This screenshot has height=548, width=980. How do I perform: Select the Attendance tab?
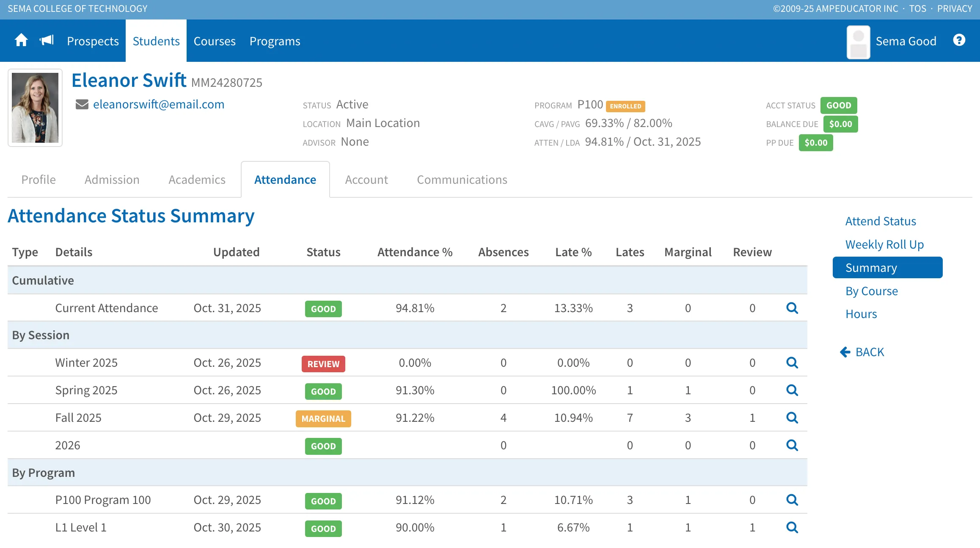[285, 180]
